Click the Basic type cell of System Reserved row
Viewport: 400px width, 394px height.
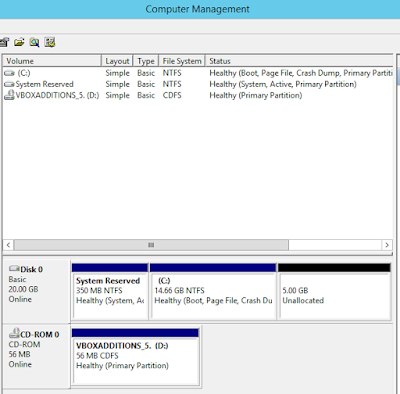[146, 84]
